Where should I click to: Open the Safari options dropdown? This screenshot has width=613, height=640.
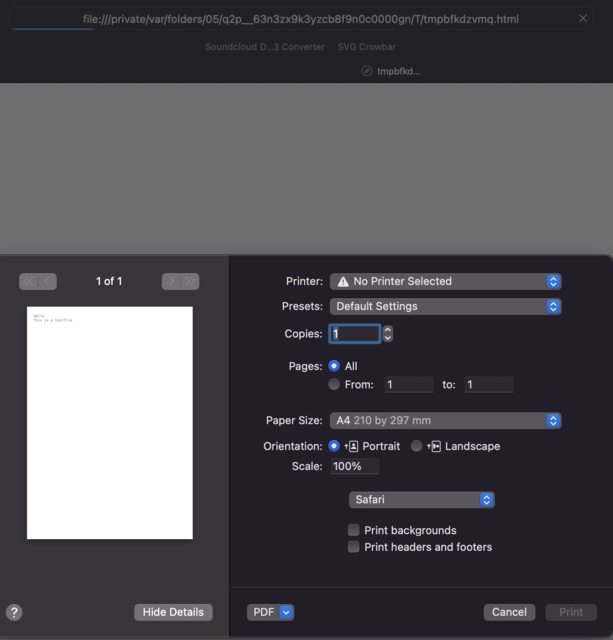tap(422, 500)
